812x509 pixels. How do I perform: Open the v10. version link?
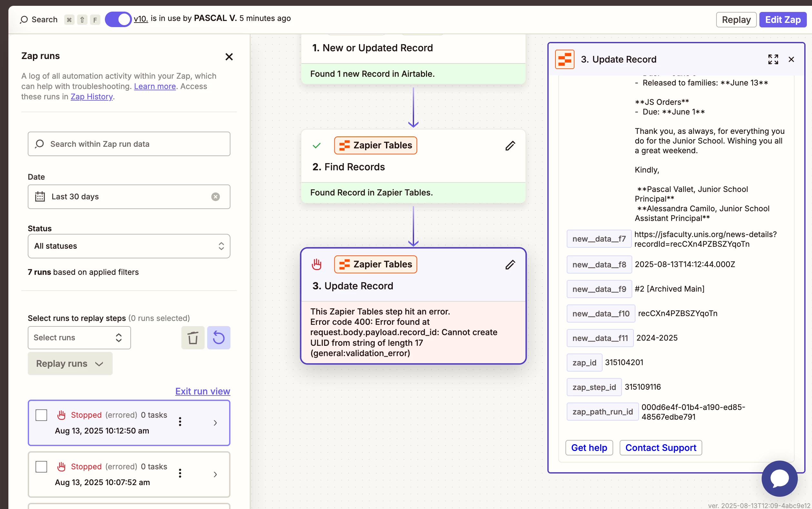pyautogui.click(x=141, y=18)
